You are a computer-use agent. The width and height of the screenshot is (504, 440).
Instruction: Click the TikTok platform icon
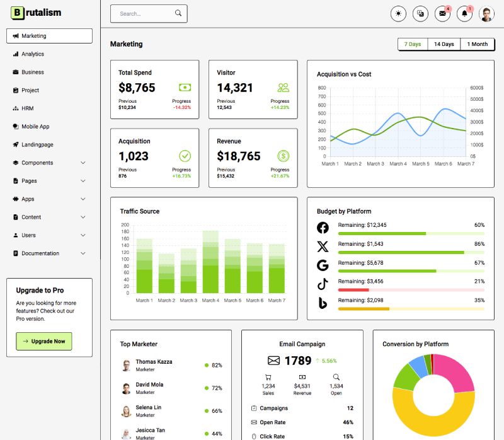pos(323,284)
